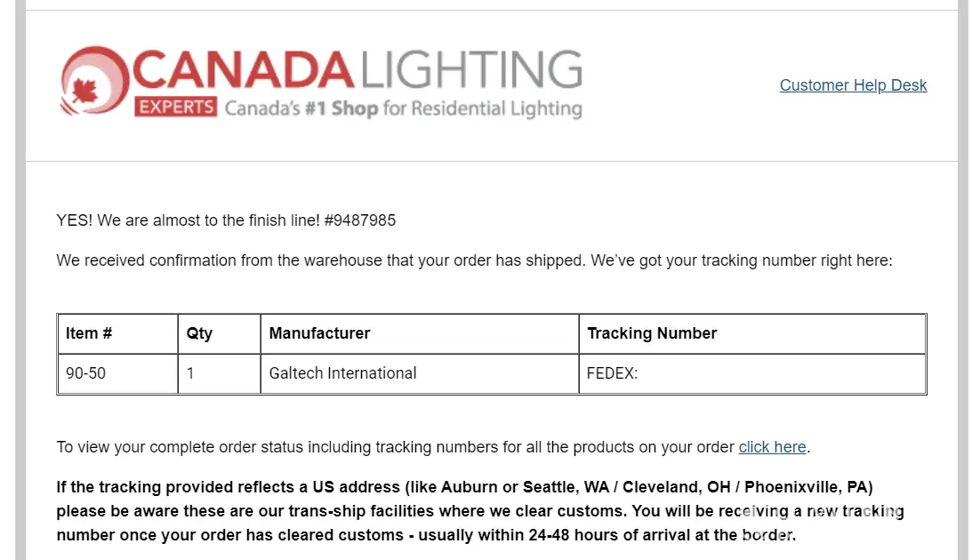Click the "Item #" column header

pos(89,333)
